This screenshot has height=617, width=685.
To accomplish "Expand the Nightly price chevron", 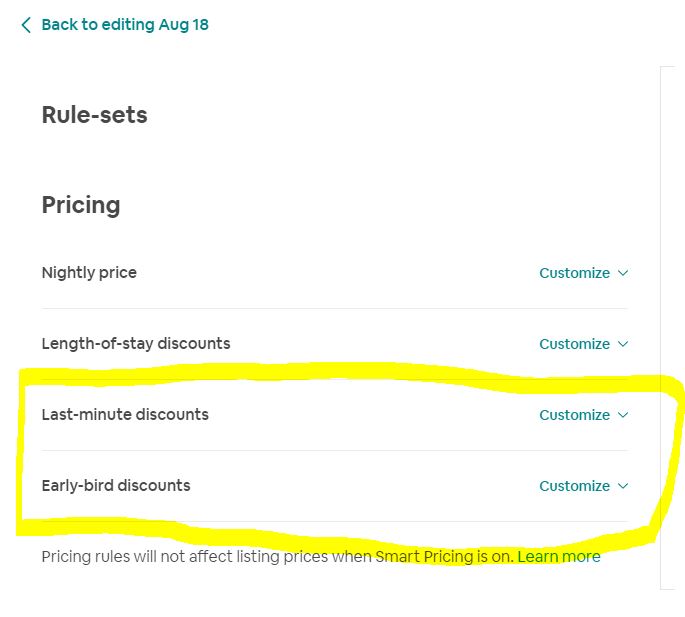I will [623, 273].
